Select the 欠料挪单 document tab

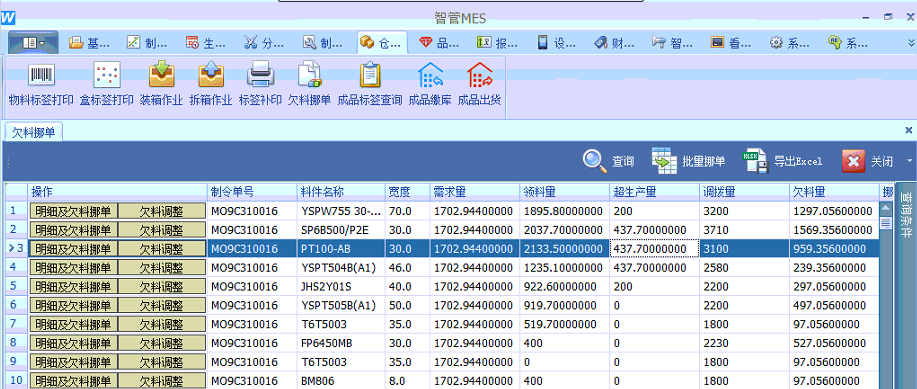[x=34, y=133]
